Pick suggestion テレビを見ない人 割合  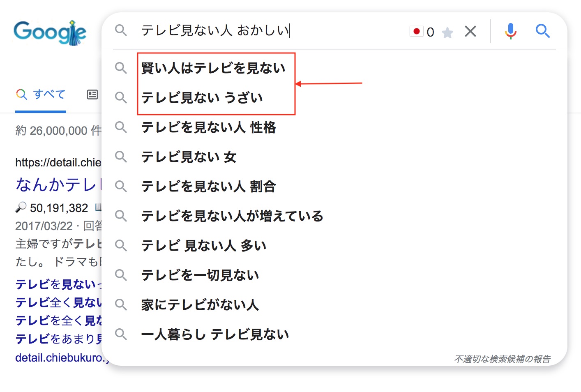[x=208, y=187]
